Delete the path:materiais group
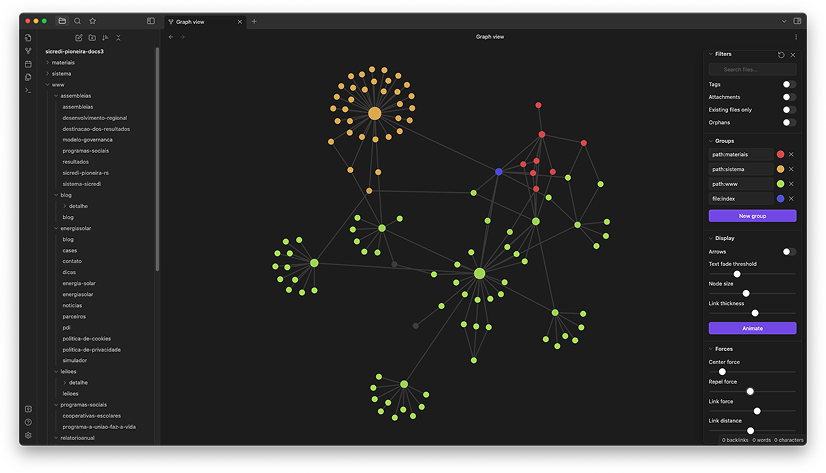The image size is (826, 473). [x=792, y=154]
